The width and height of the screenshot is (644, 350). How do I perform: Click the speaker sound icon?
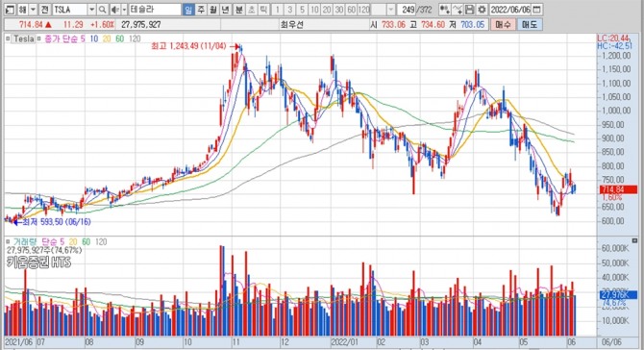114,10
